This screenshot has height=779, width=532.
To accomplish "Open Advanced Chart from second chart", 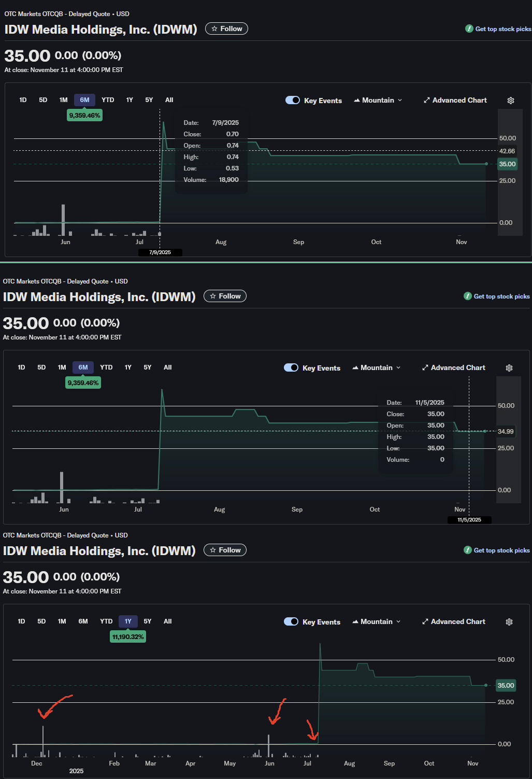I will point(453,367).
